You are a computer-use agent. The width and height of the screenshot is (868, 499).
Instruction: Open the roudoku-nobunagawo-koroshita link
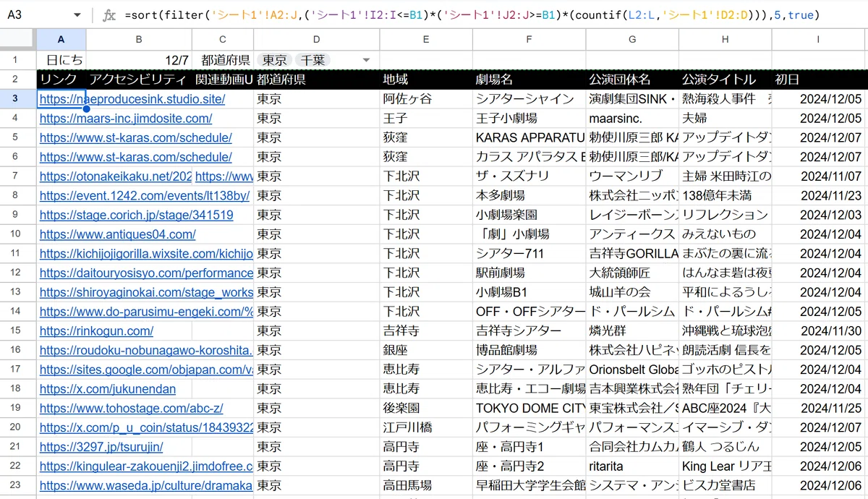(146, 350)
